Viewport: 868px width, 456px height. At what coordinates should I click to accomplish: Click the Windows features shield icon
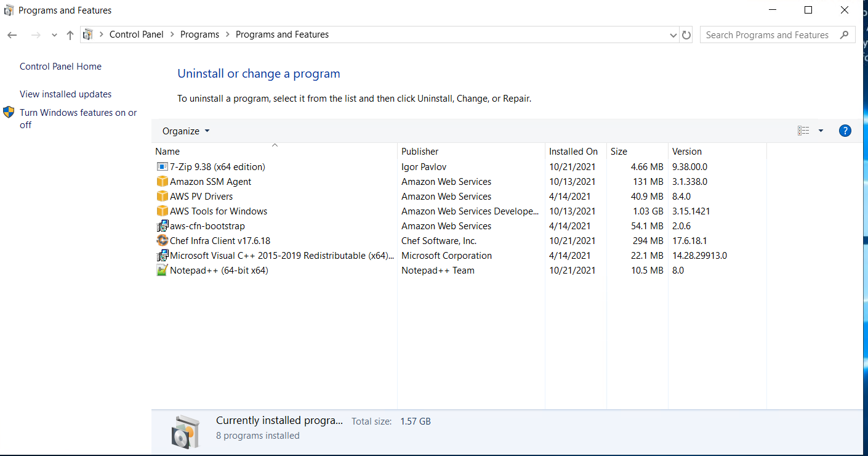pyautogui.click(x=9, y=112)
